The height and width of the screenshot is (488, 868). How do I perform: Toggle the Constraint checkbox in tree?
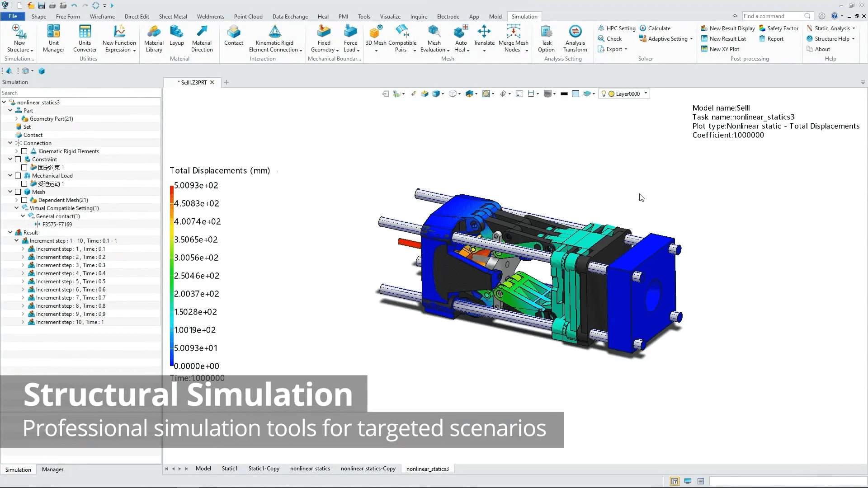[18, 160]
